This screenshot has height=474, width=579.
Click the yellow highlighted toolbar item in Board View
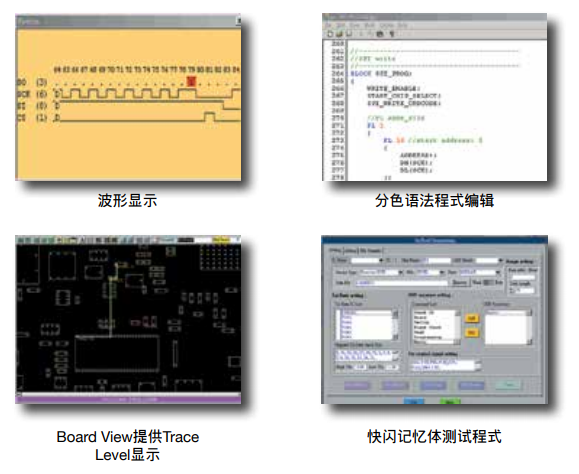(221, 240)
